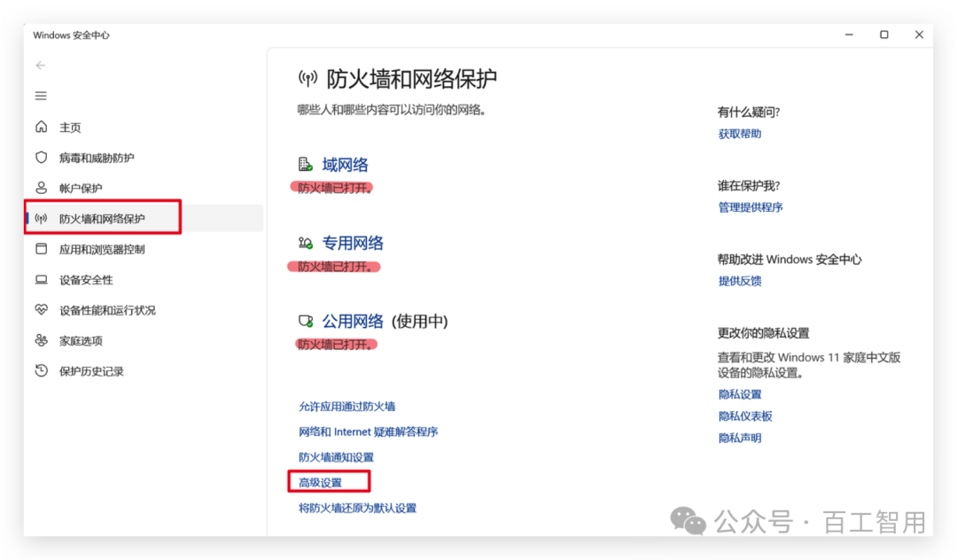Image resolution: width=957 pixels, height=560 pixels.
Task: View 保护历史记录
Action: tap(91, 371)
